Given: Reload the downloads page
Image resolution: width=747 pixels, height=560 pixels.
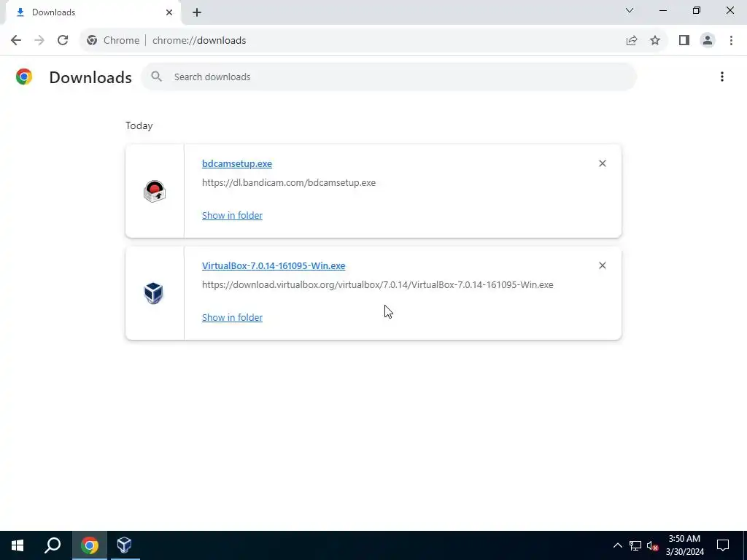Looking at the screenshot, I should (63, 41).
